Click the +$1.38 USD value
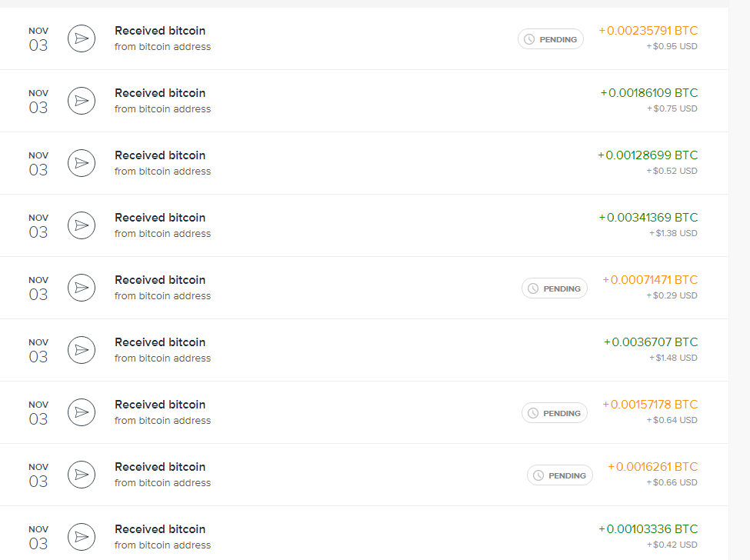Viewport: 750px width, 560px height. tap(673, 233)
